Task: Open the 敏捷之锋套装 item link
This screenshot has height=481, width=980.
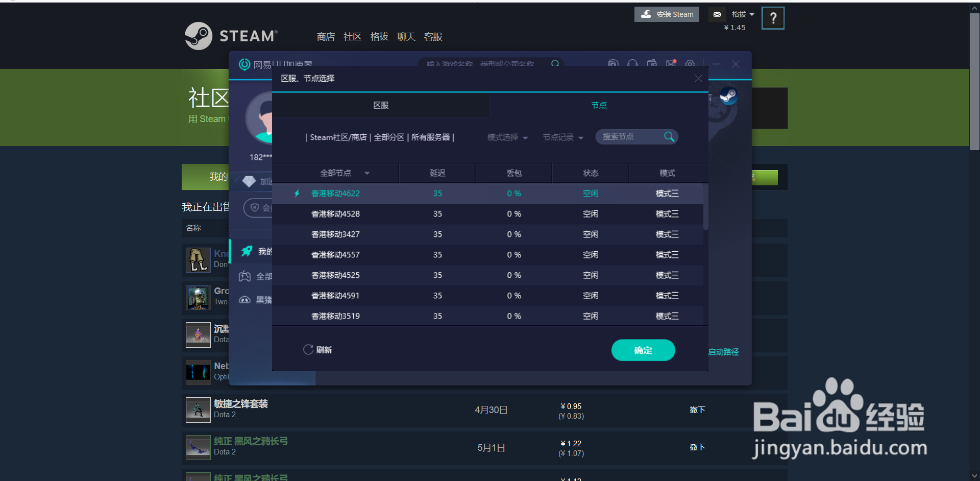Action: point(241,404)
